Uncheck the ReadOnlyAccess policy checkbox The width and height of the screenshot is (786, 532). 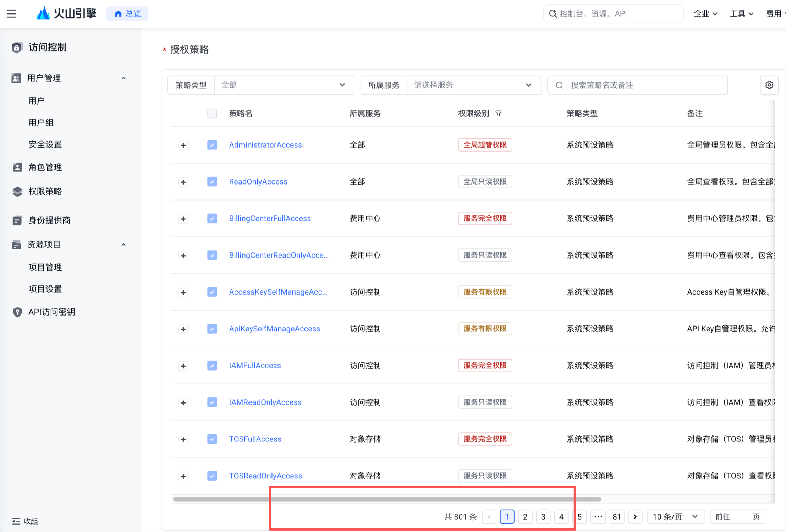coord(212,182)
